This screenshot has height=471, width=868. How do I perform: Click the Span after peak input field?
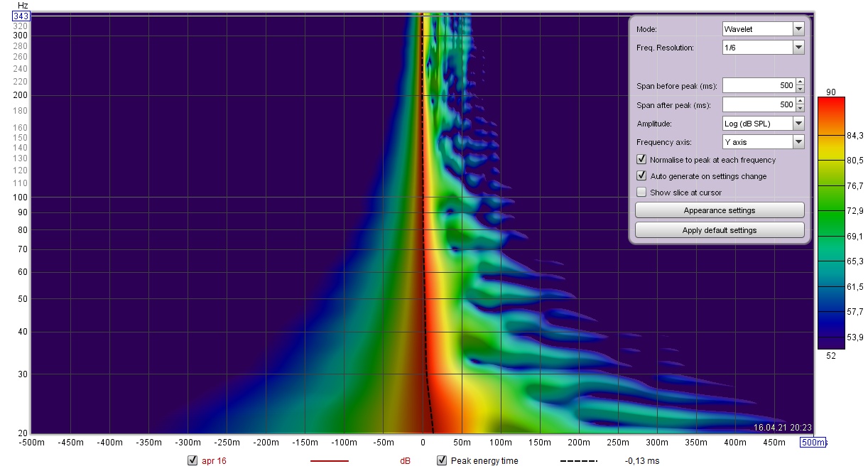(759, 104)
